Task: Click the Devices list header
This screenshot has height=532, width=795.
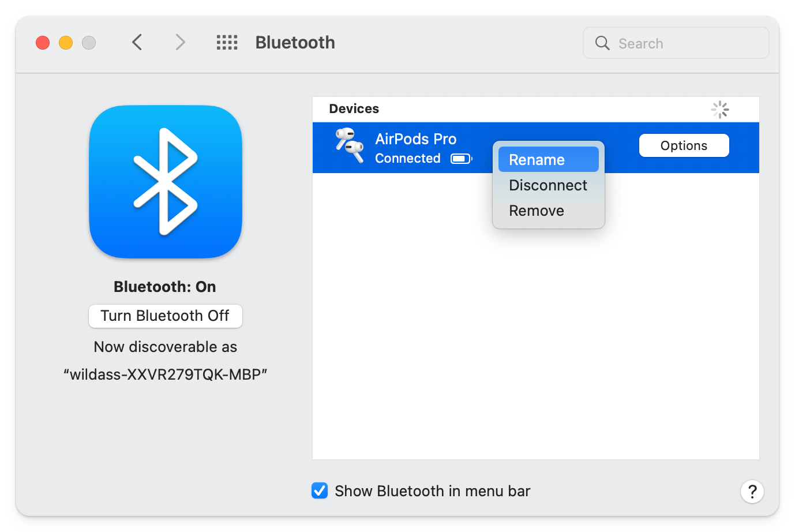Action: tap(354, 109)
